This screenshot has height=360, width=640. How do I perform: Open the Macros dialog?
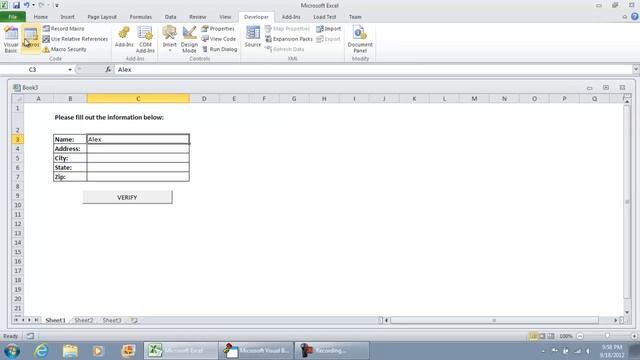[31, 39]
